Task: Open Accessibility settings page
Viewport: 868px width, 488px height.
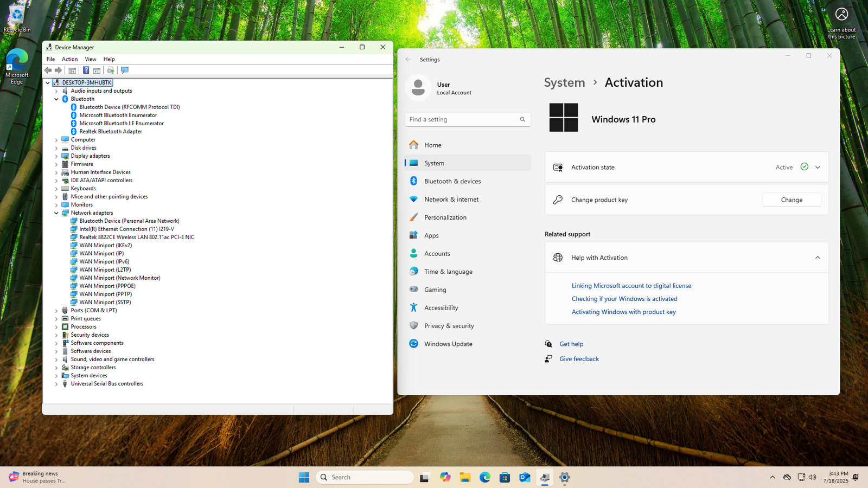Action: click(x=441, y=308)
